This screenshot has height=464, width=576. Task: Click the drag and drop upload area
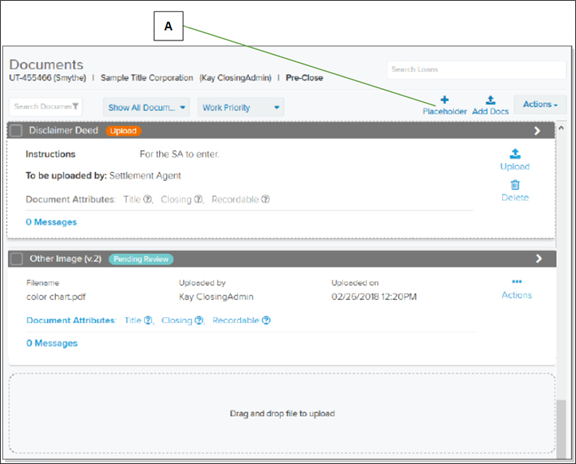pyautogui.click(x=282, y=413)
